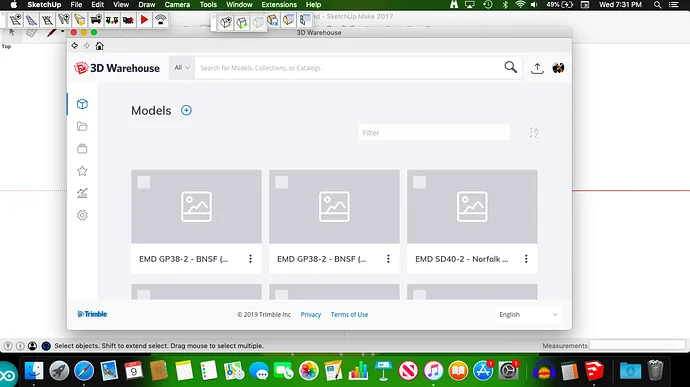Image resolution: width=690 pixels, height=387 pixels.
Task: Click in the Filter input field
Action: (434, 133)
